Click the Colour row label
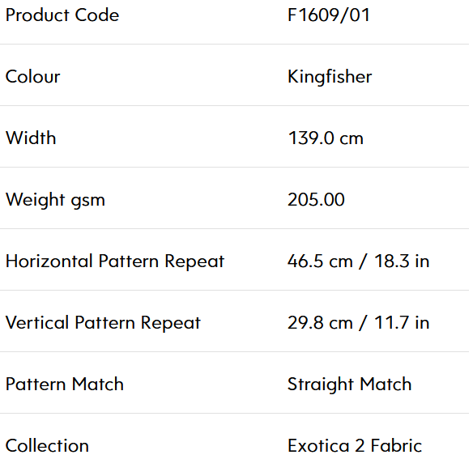This screenshot has width=473, height=476. coord(33,76)
